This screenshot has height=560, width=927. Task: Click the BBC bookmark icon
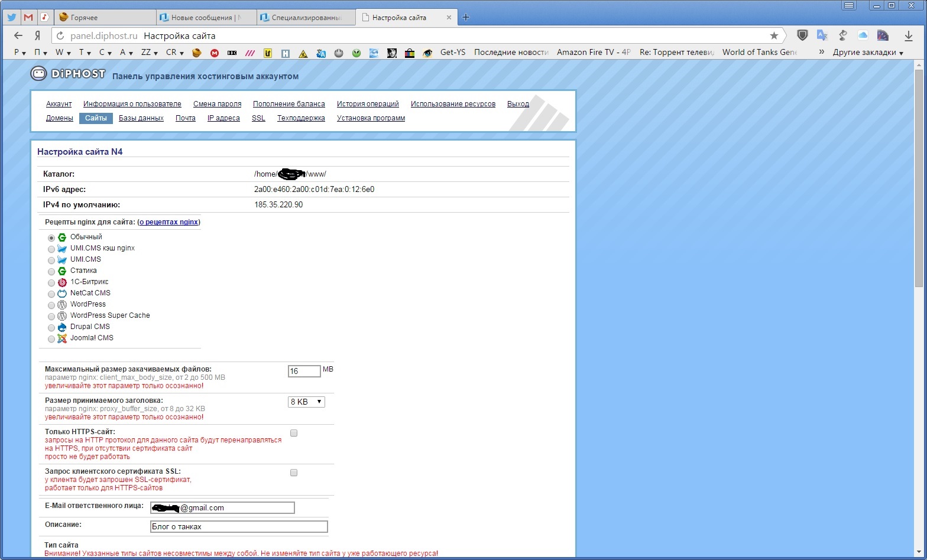coord(232,53)
